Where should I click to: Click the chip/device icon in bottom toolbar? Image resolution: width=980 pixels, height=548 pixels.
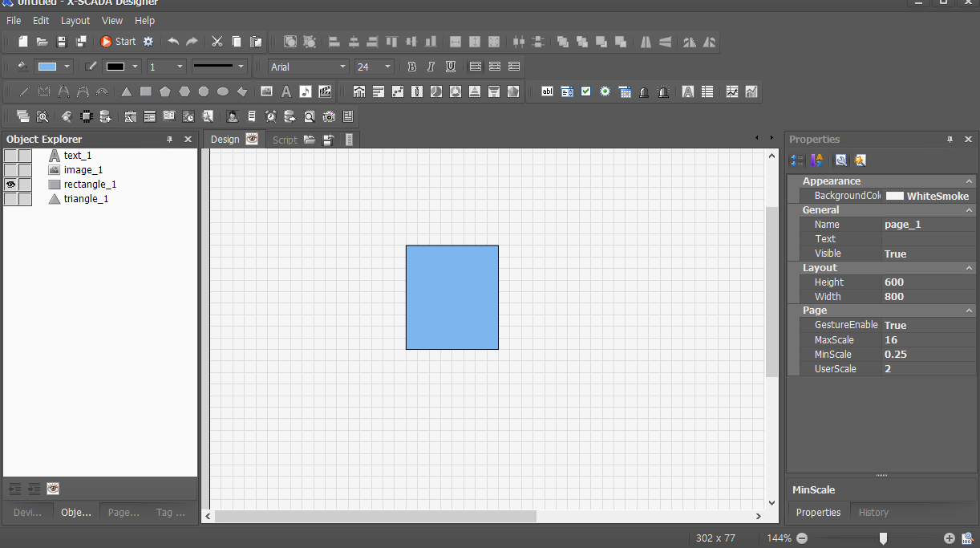pos(86,116)
